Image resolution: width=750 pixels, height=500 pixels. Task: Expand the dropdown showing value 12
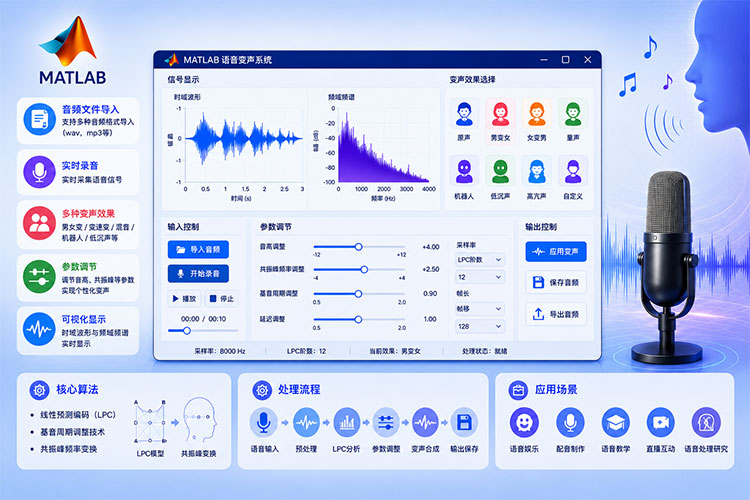[x=480, y=277]
